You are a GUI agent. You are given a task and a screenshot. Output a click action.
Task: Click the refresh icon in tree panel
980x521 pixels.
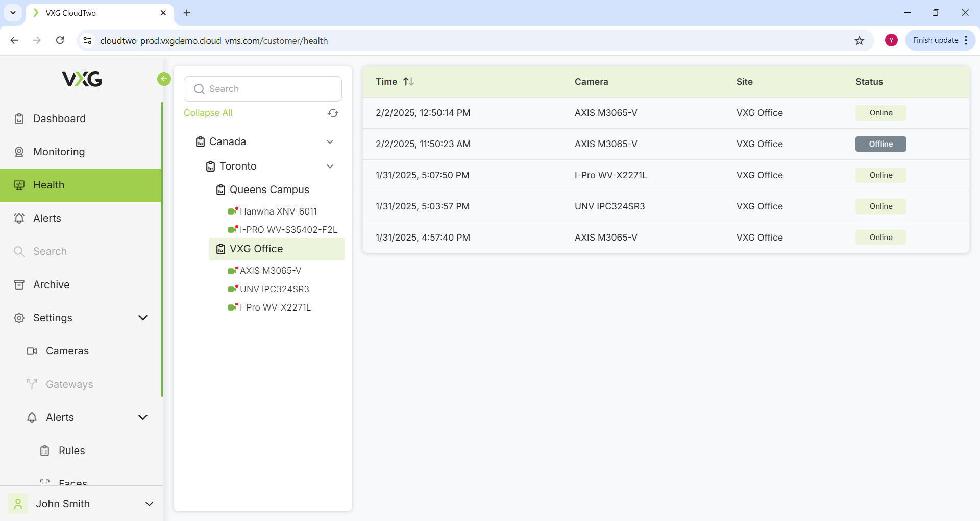click(333, 113)
